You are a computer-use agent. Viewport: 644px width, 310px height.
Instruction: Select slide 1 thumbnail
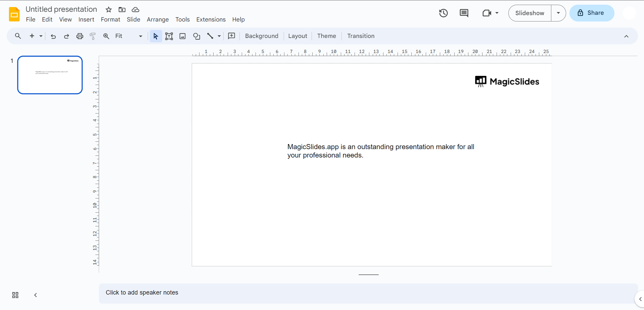pos(50,75)
